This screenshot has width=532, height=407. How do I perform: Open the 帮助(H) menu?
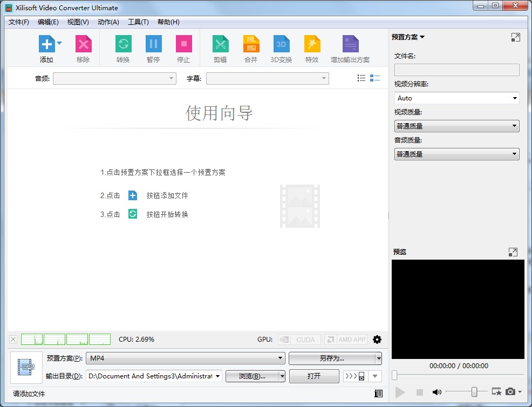pos(168,22)
